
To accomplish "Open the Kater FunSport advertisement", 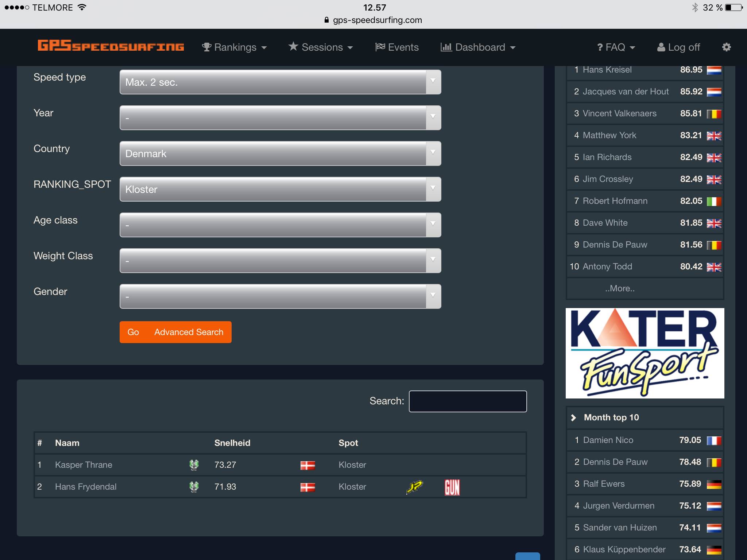I will coord(645,353).
